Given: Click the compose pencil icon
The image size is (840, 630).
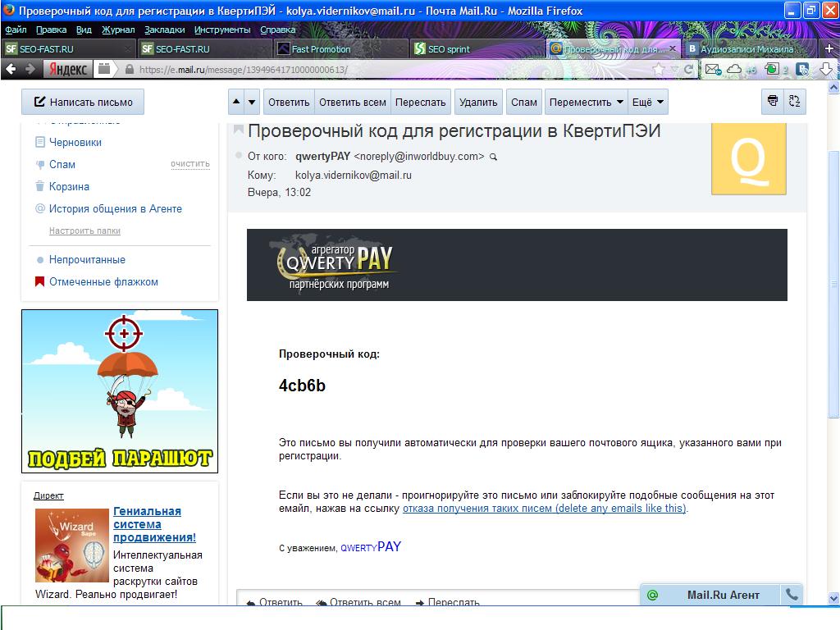Looking at the screenshot, I should tap(39, 101).
